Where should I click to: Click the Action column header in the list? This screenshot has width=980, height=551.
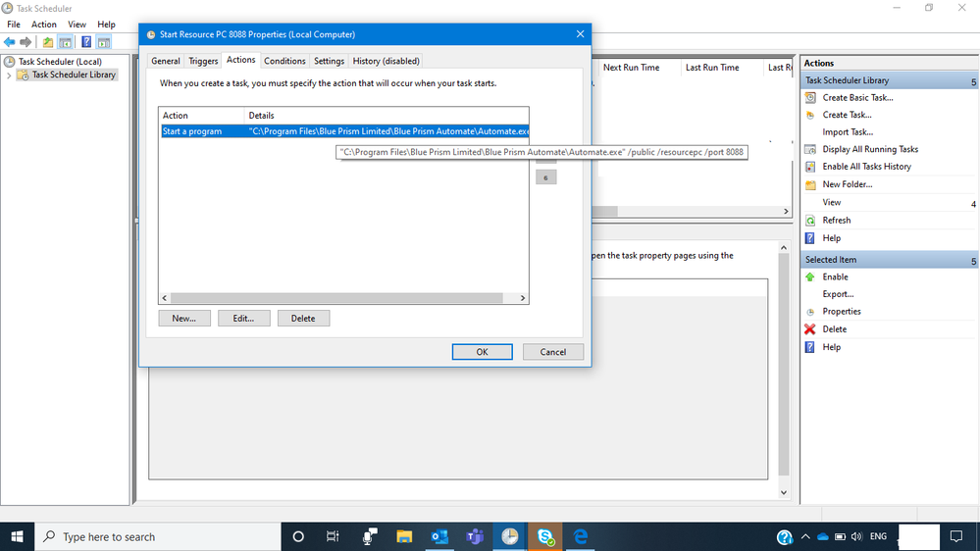click(x=201, y=116)
